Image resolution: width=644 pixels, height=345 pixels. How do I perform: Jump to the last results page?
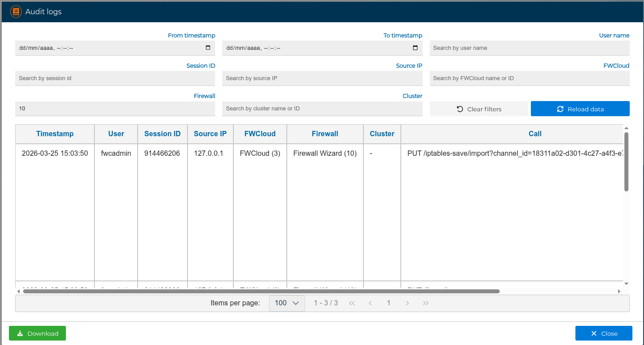[x=425, y=303]
